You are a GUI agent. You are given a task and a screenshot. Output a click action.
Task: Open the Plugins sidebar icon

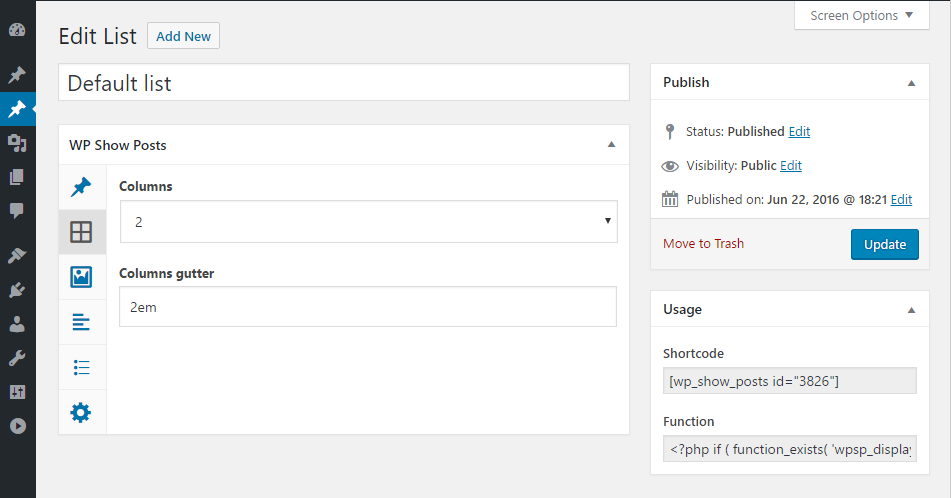click(x=17, y=290)
